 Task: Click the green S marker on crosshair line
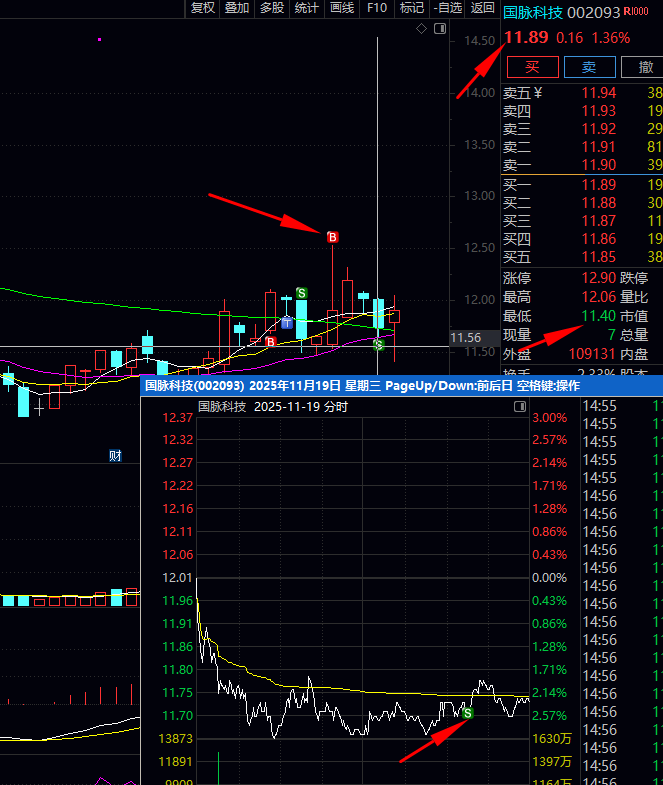379,344
